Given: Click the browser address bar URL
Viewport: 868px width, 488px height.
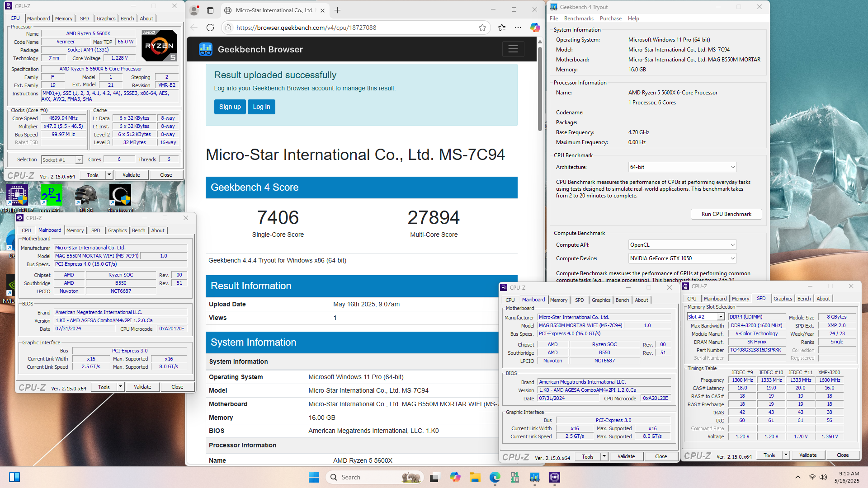Looking at the screenshot, I should point(306,28).
